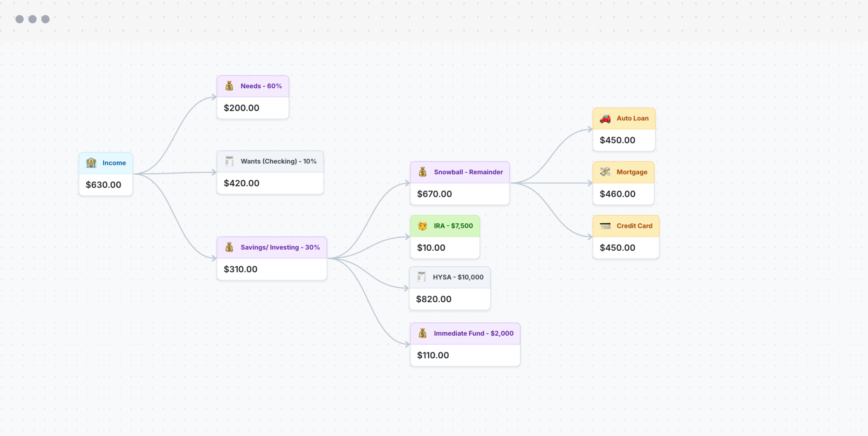Click the flying money icon on Mortgage
Image resolution: width=868 pixels, height=436 pixels.
pyautogui.click(x=605, y=172)
